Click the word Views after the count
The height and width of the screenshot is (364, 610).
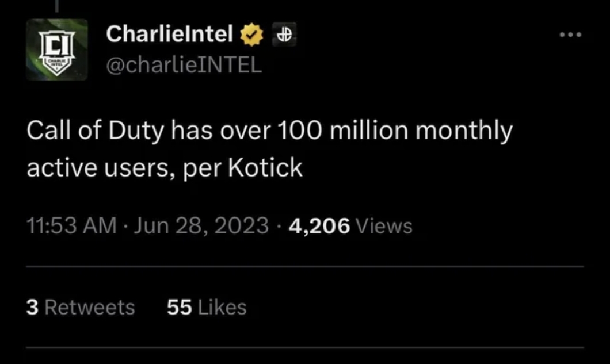pyautogui.click(x=384, y=227)
